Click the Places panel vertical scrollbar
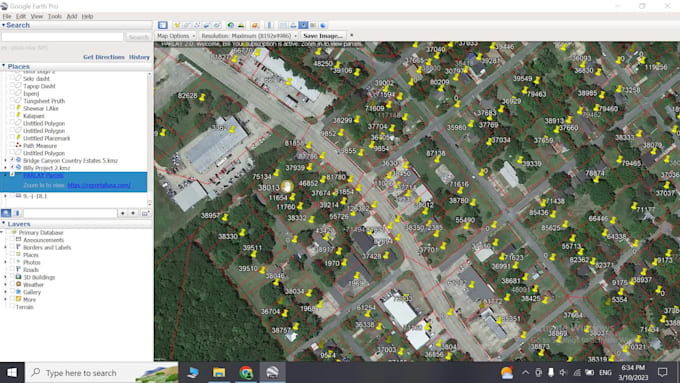Viewport: 680px width, 383px height. [150, 138]
